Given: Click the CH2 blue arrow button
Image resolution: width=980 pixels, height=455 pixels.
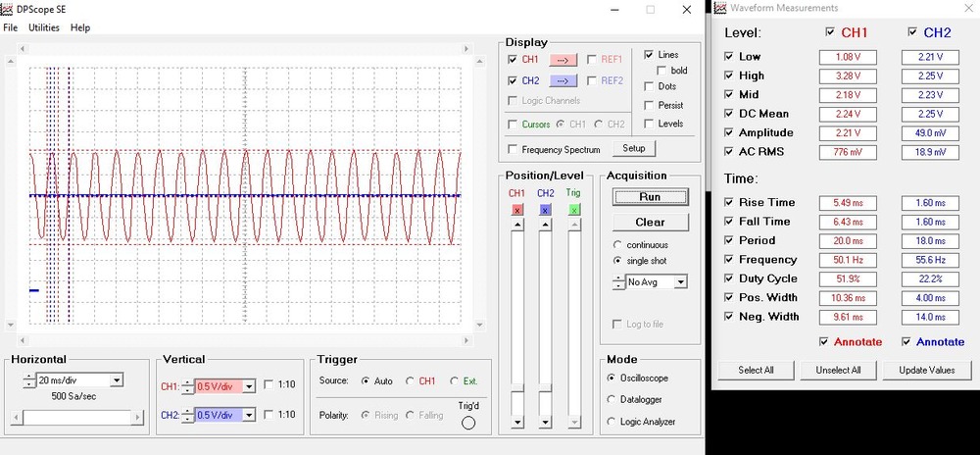Looking at the screenshot, I should click(563, 81).
